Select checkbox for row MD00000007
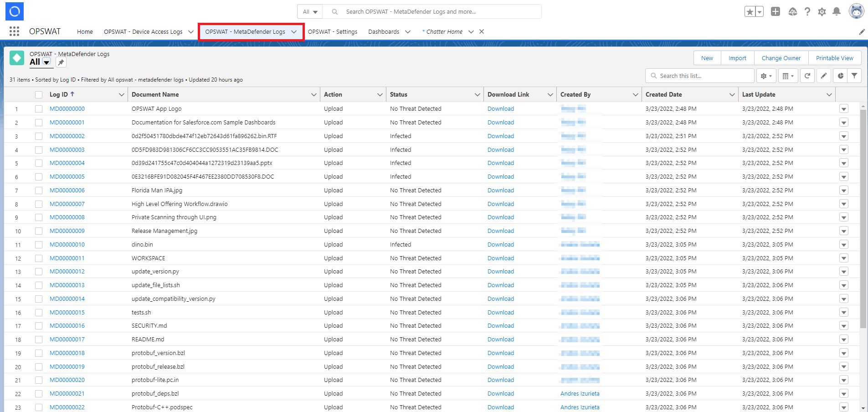Image resolution: width=868 pixels, height=412 pixels. 39,204
